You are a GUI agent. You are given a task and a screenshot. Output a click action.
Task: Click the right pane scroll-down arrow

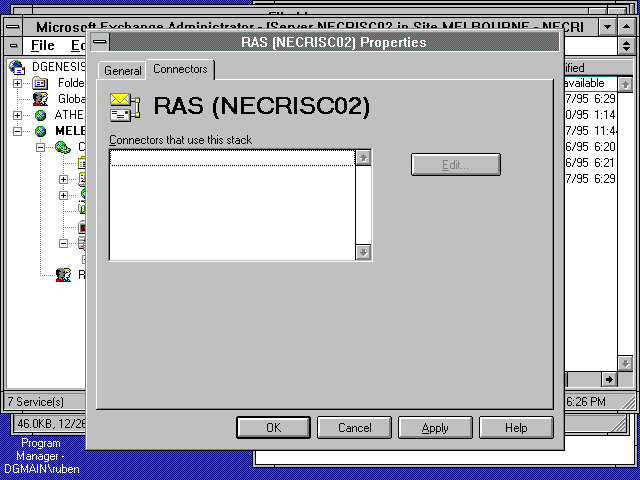pyautogui.click(x=625, y=363)
